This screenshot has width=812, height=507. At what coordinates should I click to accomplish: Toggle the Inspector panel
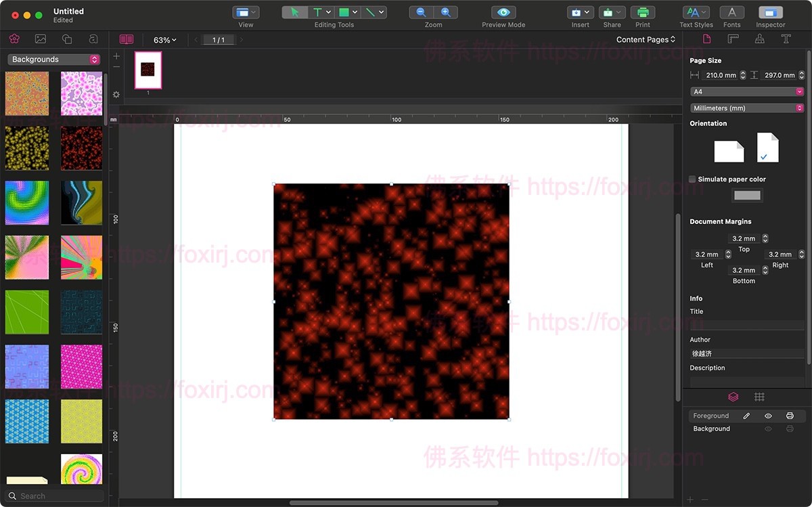point(770,12)
